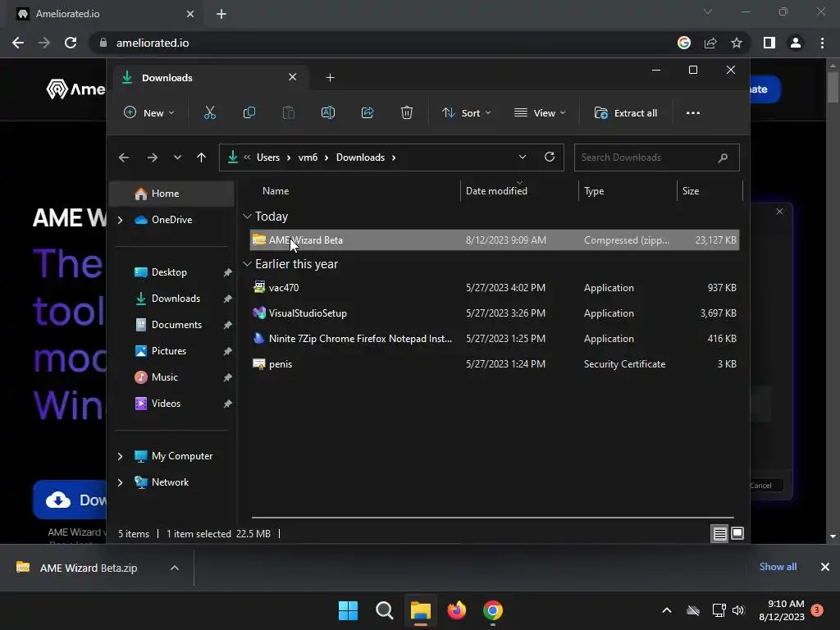The width and height of the screenshot is (840, 630).
Task: Expand the Network tree node
Action: (120, 482)
